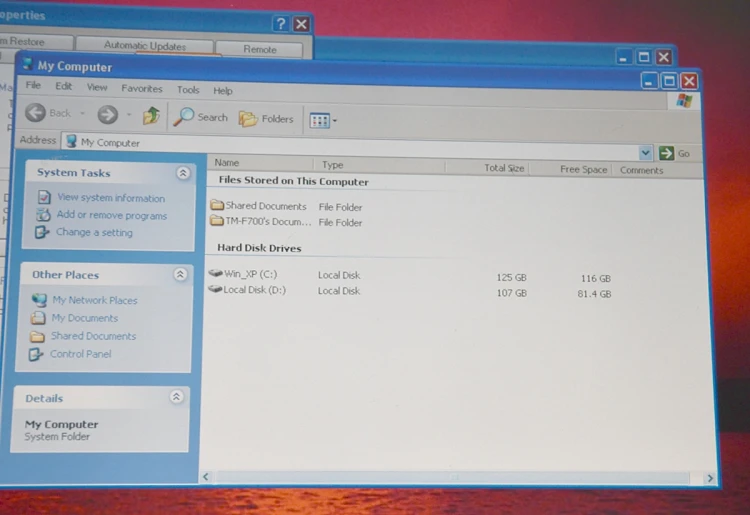Screen dimensions: 750x515
Task: Open the Favorites menu
Action: click(142, 88)
